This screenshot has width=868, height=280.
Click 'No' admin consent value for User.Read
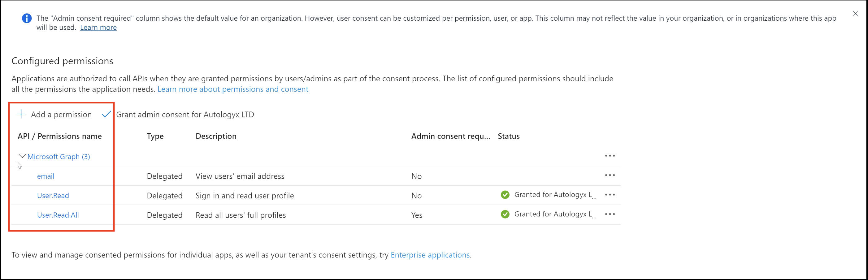416,196
